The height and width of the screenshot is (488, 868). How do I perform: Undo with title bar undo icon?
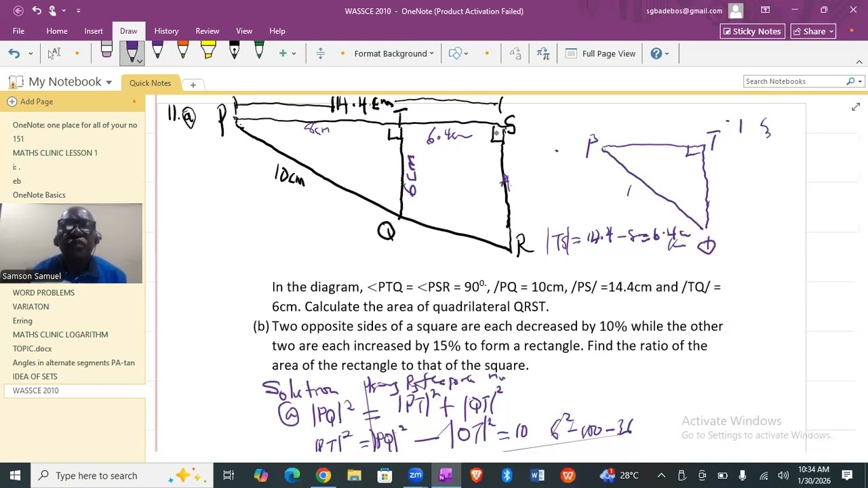click(x=37, y=11)
